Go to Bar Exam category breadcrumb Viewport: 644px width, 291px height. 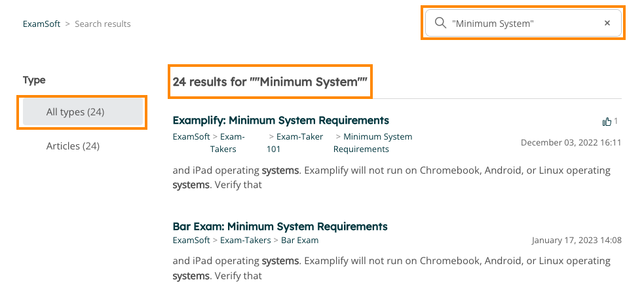(300, 240)
